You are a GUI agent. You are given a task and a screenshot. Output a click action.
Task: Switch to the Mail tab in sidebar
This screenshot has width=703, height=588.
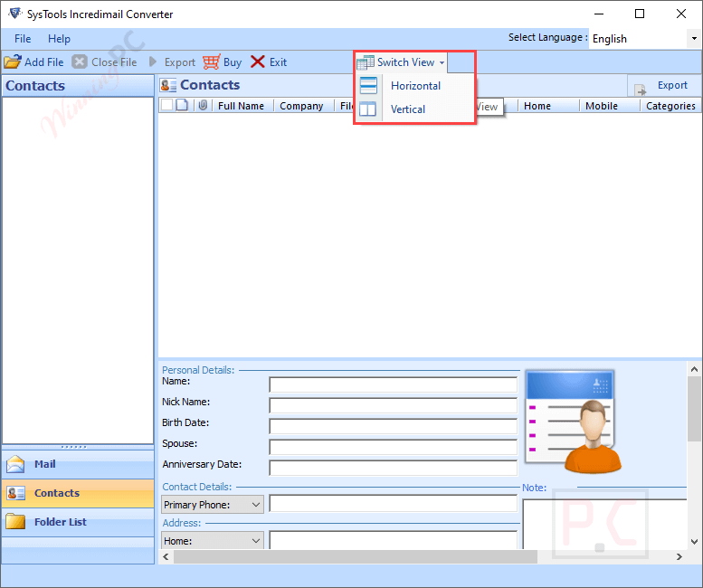coord(78,464)
